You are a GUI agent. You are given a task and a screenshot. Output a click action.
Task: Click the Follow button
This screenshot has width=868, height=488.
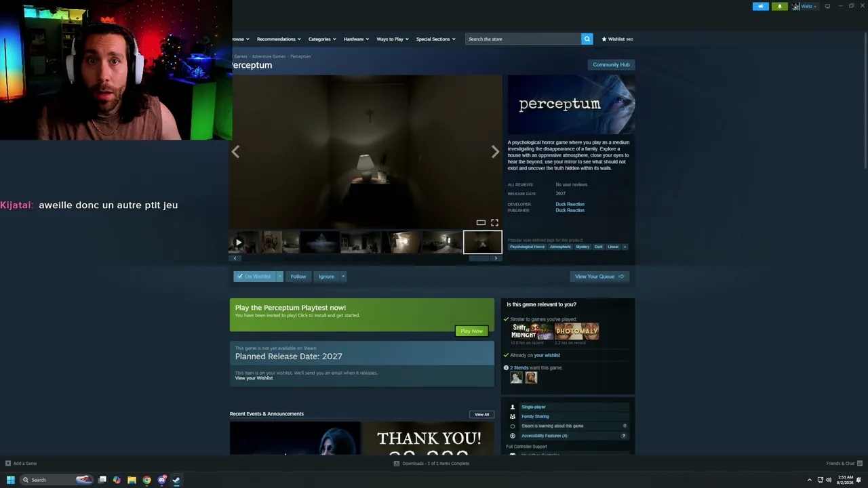(x=298, y=277)
